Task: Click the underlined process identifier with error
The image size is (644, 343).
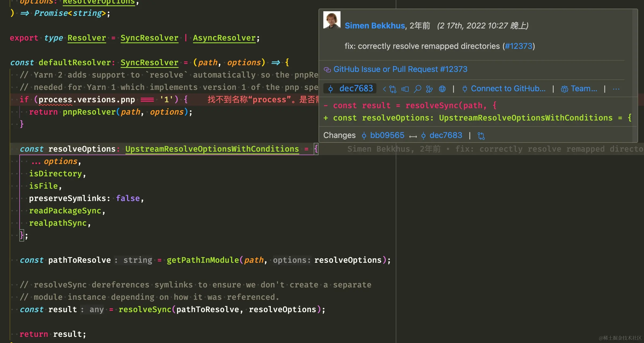Action: click(x=55, y=100)
